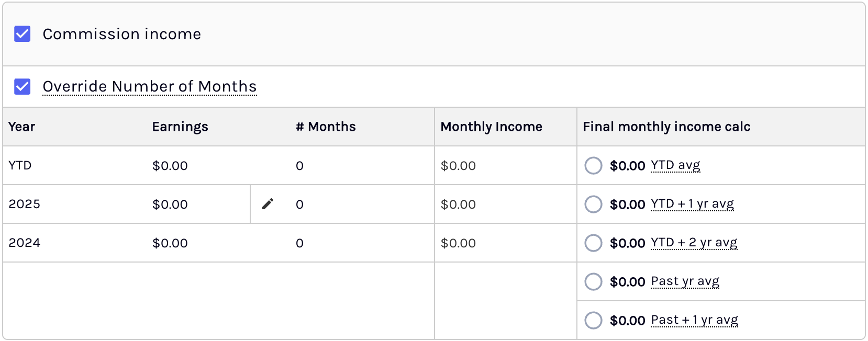
Task: Edit the YTD number of months value
Action: pos(299,166)
